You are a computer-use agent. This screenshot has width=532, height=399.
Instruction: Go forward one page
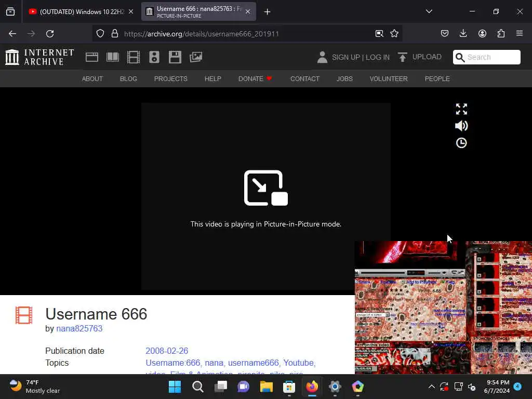[x=31, y=34]
